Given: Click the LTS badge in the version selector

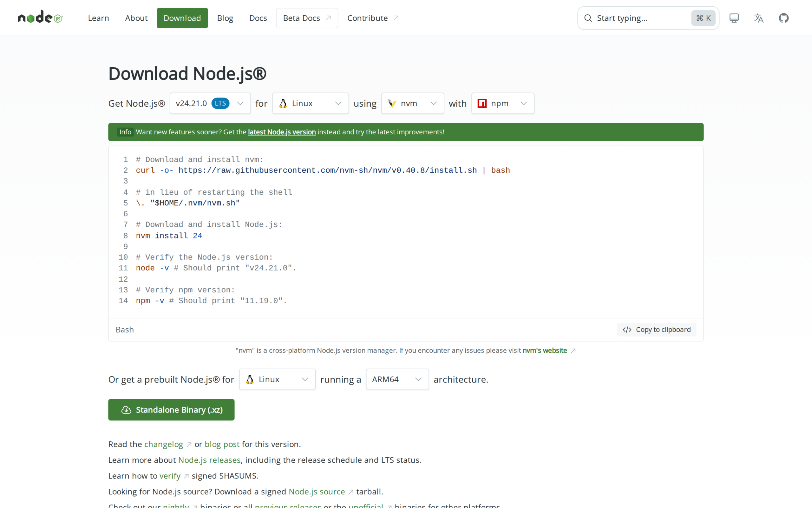Looking at the screenshot, I should pyautogui.click(x=220, y=104).
